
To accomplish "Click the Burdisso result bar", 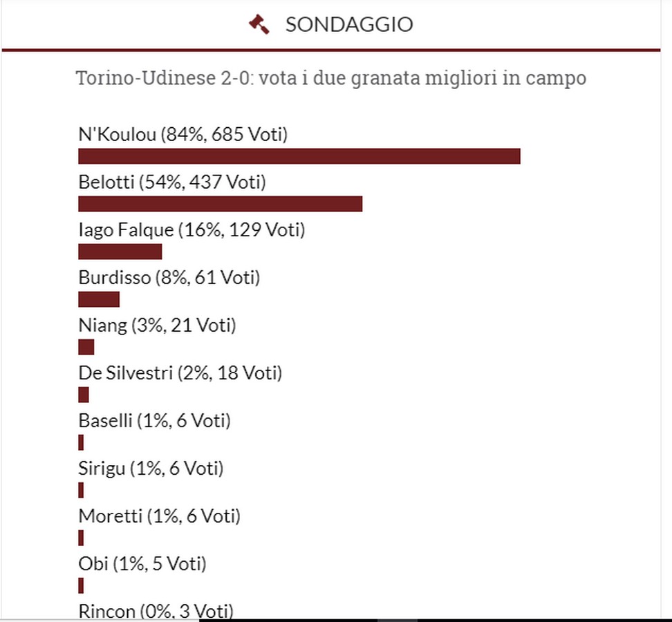I will pos(99,299).
